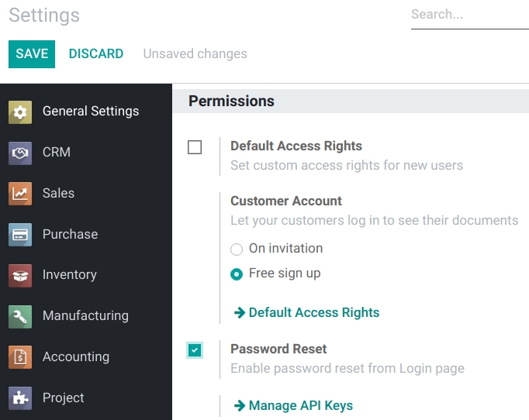529x420 pixels.
Task: Open the Manage API Keys link
Action: tap(293, 406)
